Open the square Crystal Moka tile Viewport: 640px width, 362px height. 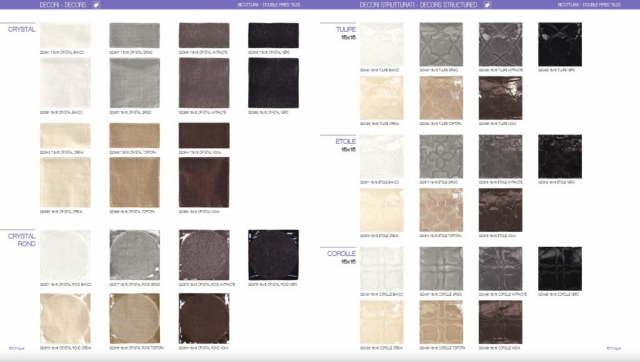[x=204, y=182]
